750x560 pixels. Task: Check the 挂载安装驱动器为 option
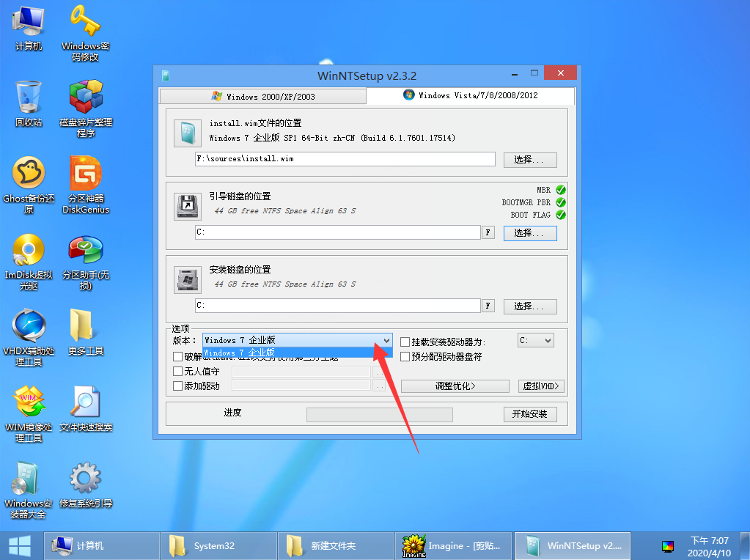click(x=405, y=342)
